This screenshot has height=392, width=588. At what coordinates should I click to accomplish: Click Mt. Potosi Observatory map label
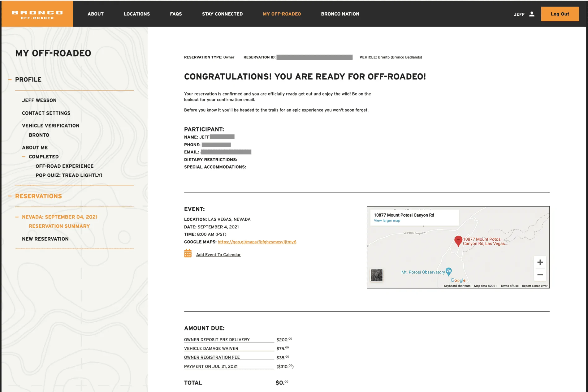pos(423,272)
